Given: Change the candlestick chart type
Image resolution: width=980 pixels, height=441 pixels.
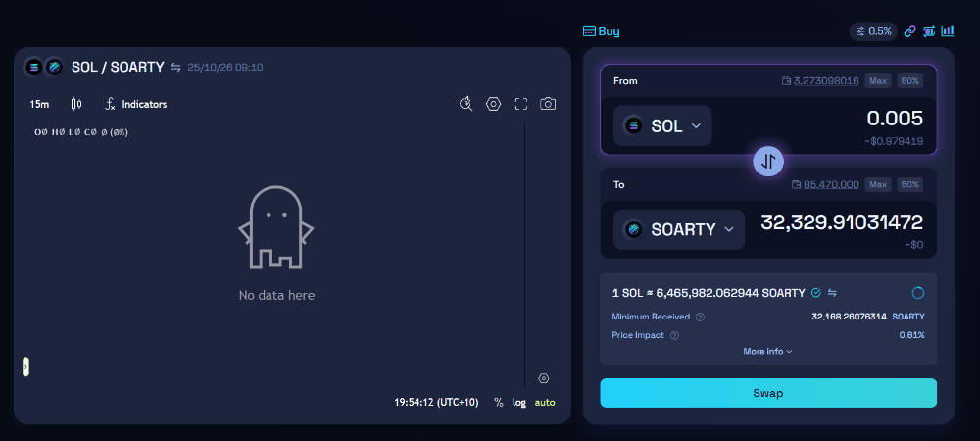Looking at the screenshot, I should pos(76,104).
